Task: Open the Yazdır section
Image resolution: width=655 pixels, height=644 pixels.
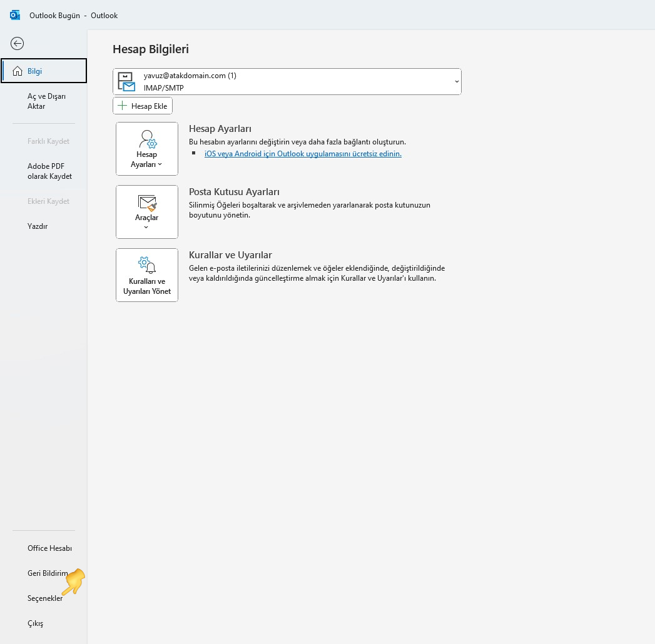Action: click(x=38, y=226)
